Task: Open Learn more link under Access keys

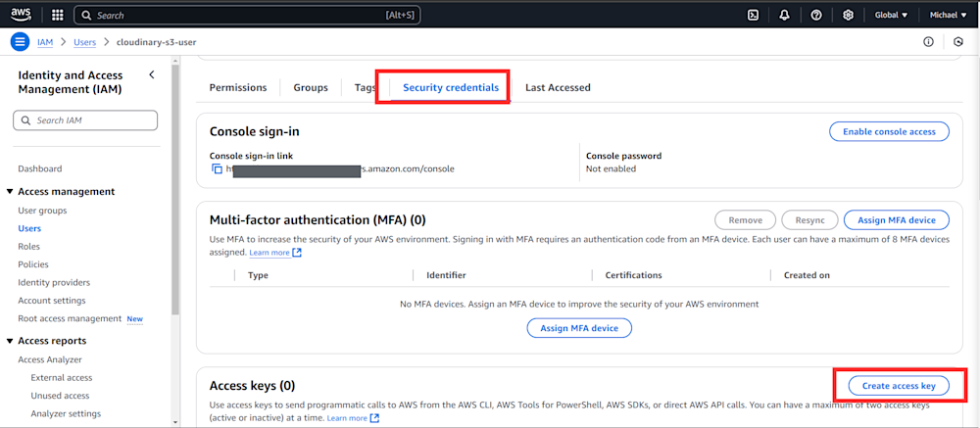Action: point(347,418)
